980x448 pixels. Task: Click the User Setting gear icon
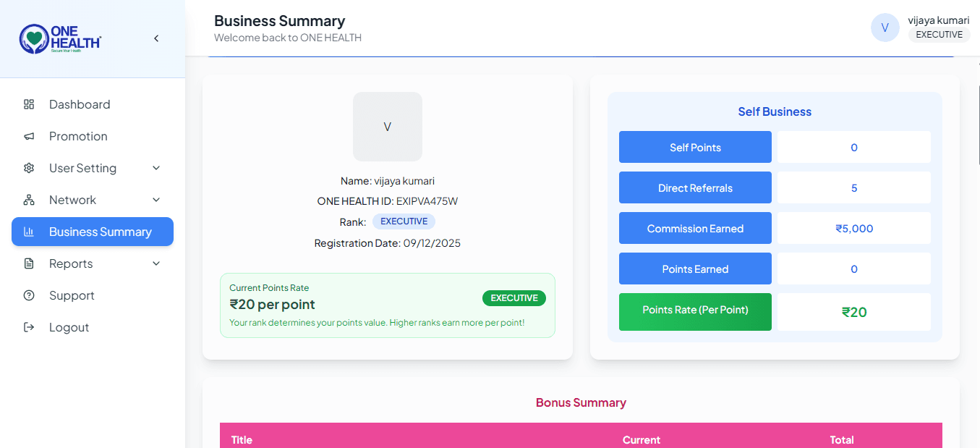[x=29, y=168]
